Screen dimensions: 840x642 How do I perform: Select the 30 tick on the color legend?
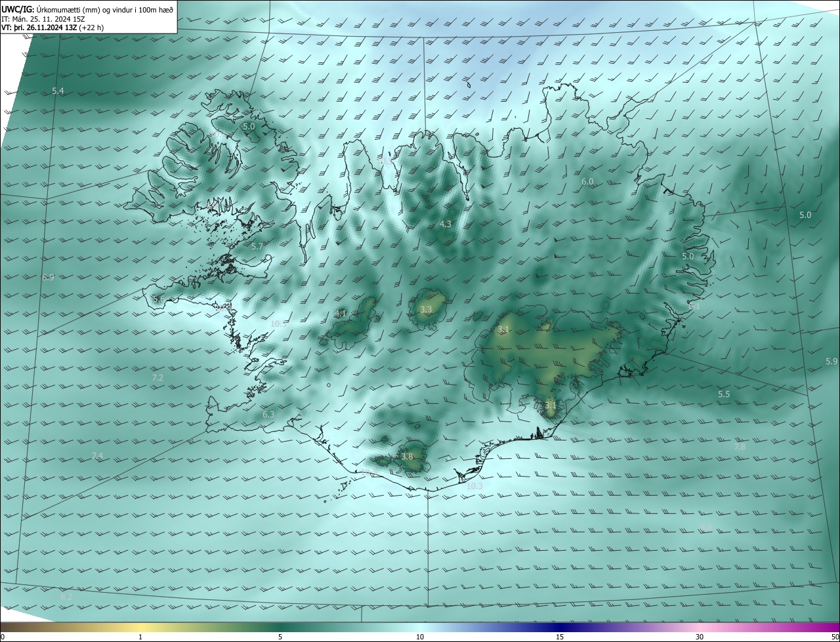(700, 636)
